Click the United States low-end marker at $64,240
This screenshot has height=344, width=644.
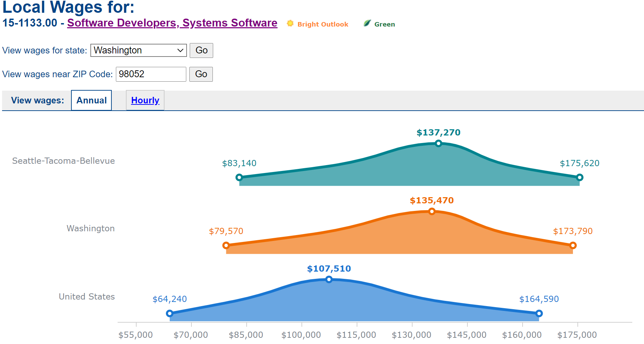[169, 313]
